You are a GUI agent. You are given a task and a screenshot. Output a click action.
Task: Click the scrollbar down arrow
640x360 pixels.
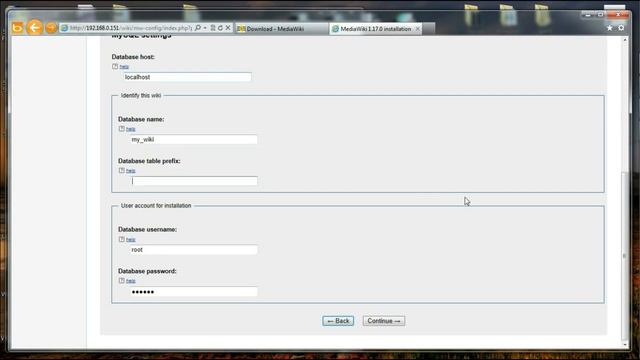[x=624, y=345]
